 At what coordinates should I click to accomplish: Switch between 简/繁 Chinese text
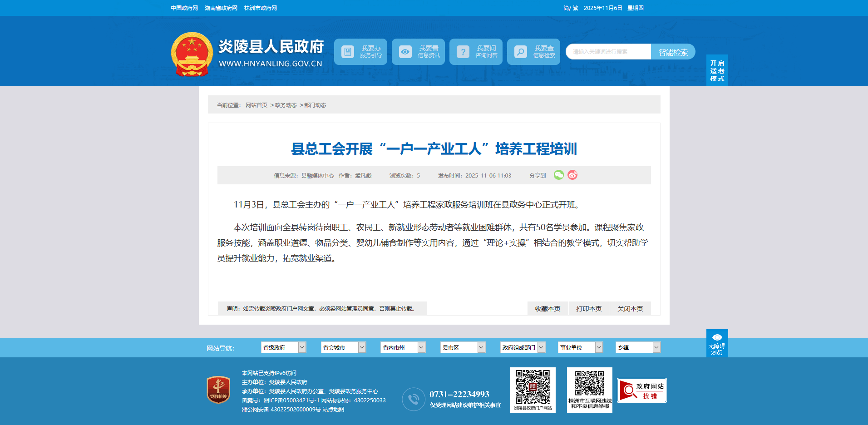(x=570, y=8)
